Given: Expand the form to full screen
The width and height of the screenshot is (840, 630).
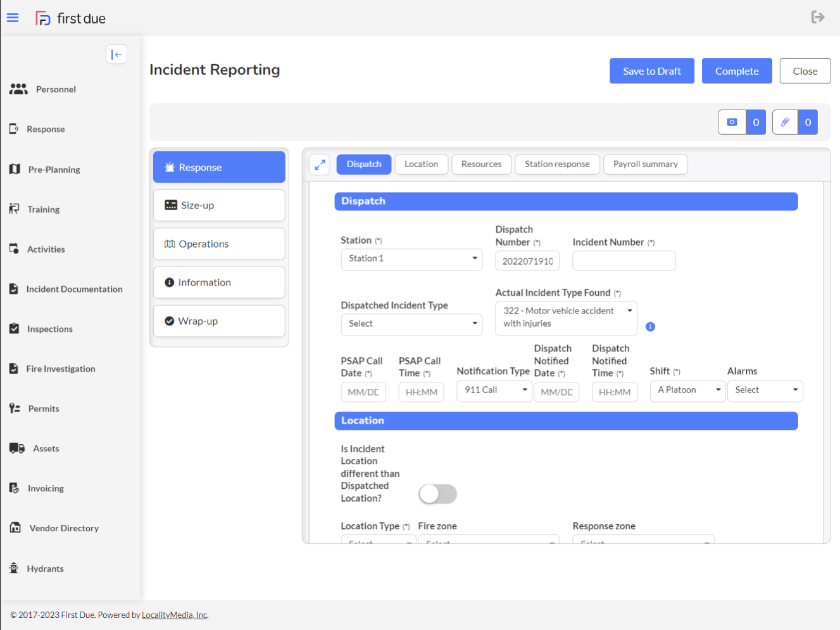Looking at the screenshot, I should click(x=320, y=165).
